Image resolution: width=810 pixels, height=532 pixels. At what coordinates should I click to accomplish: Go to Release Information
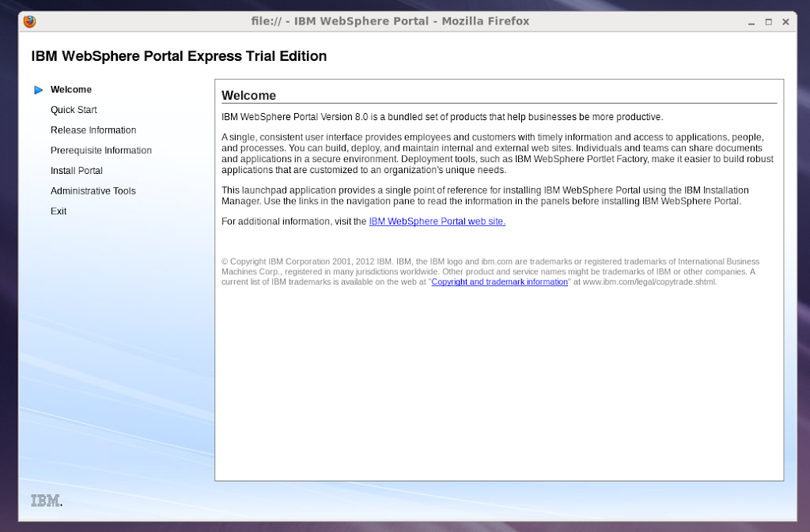93,130
